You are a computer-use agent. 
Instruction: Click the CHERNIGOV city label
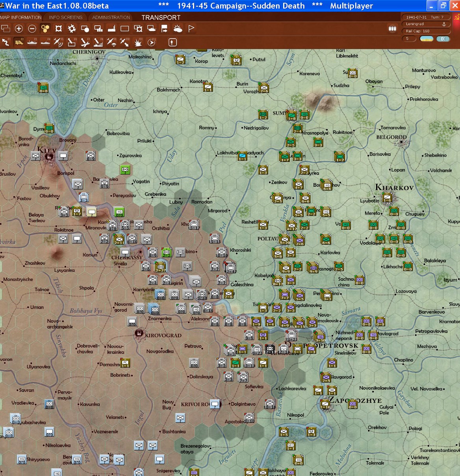coord(89,52)
